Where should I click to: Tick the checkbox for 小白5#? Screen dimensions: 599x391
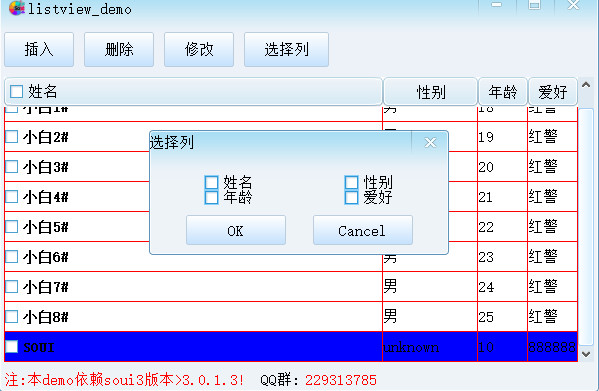[x=12, y=227]
